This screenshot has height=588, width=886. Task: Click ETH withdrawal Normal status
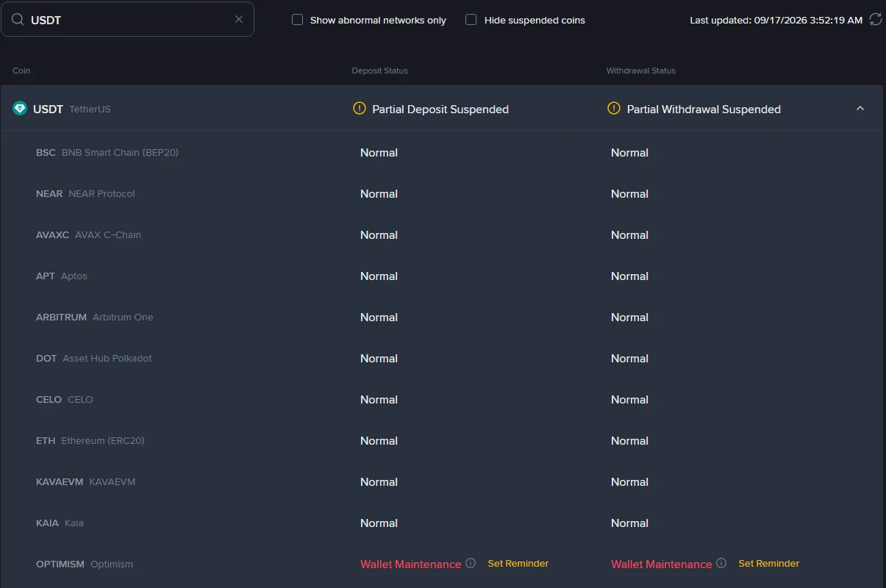pos(629,441)
